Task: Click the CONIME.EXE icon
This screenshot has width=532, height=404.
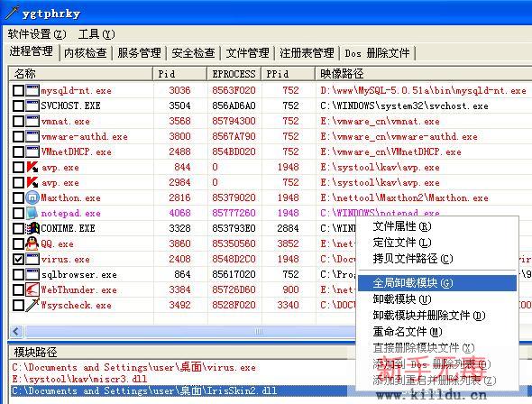Action: coord(32,228)
